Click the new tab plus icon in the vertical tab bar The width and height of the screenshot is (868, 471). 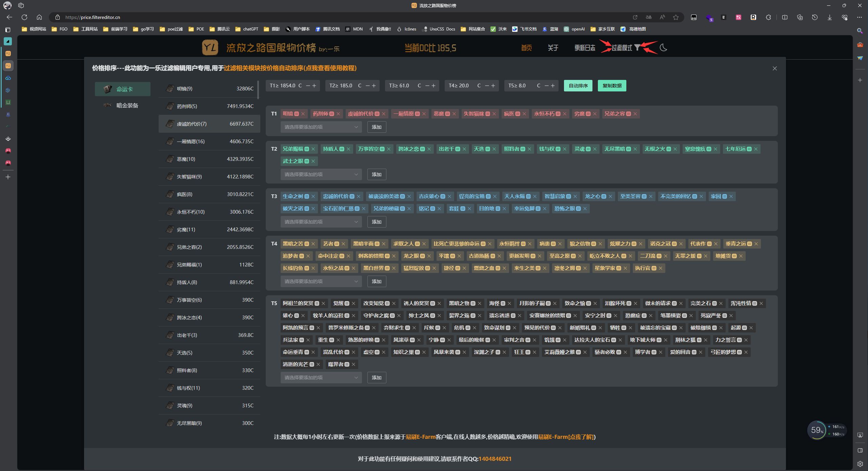[8, 177]
